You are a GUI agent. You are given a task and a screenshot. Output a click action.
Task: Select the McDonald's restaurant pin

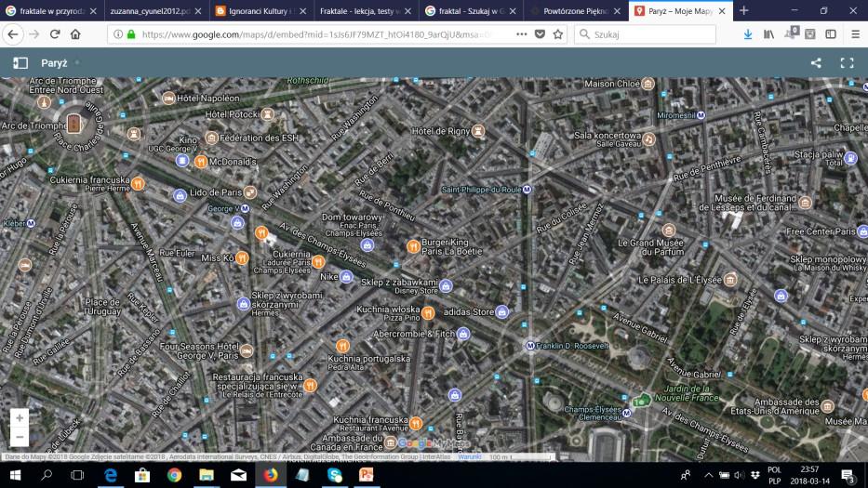coord(201,162)
